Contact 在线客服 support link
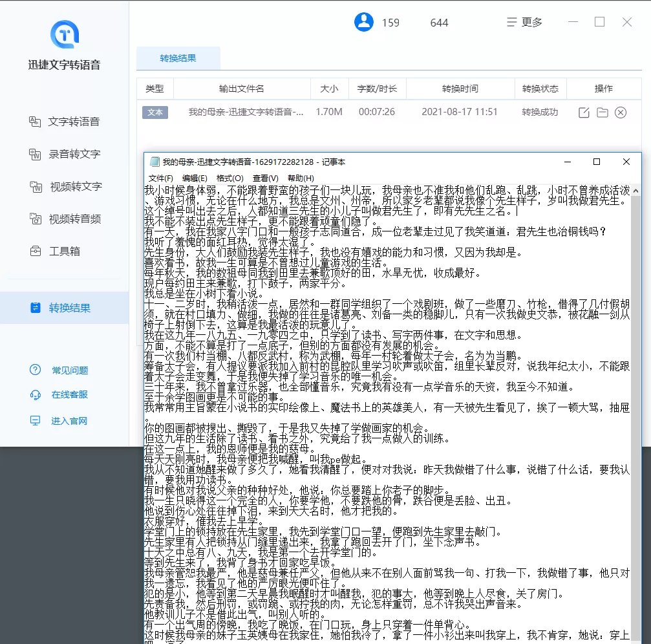The width and height of the screenshot is (651, 644). click(x=59, y=394)
